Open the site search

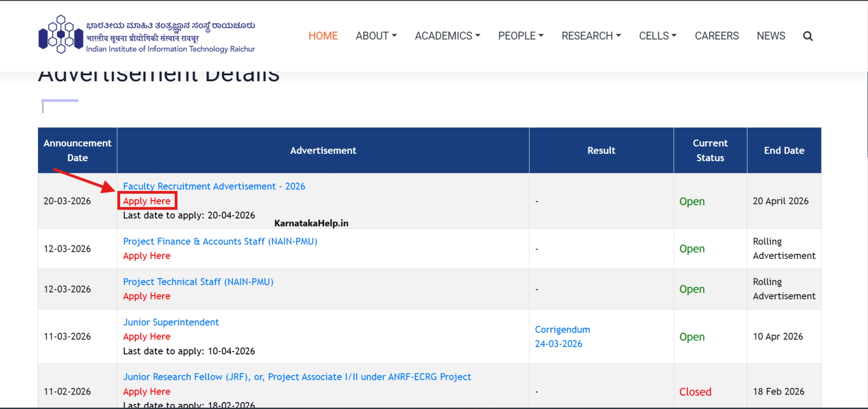click(x=808, y=36)
